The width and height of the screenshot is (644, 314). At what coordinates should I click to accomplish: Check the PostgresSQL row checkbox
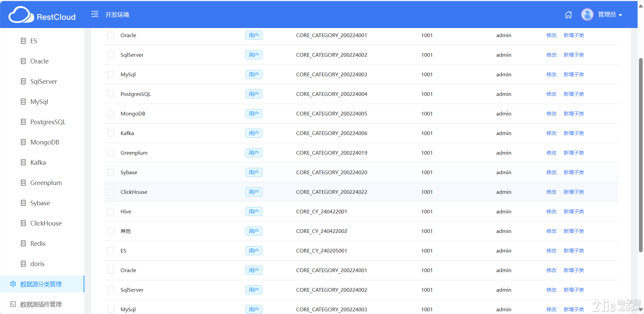pos(111,94)
